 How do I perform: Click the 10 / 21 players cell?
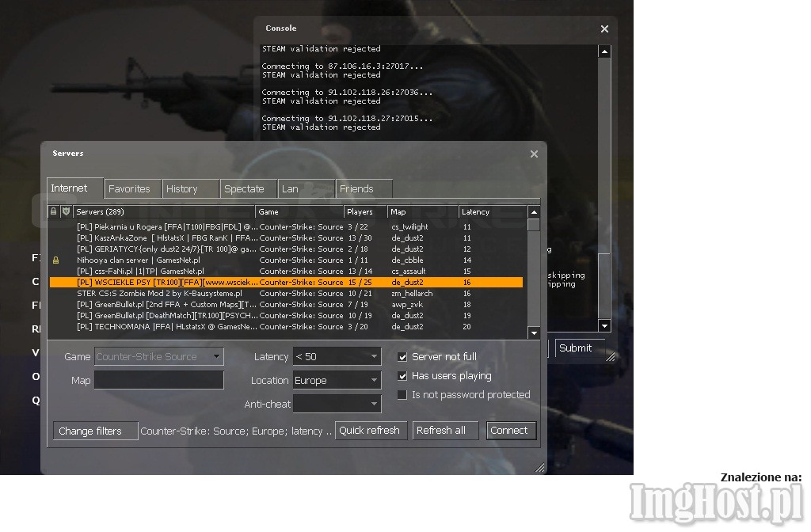tap(360, 293)
